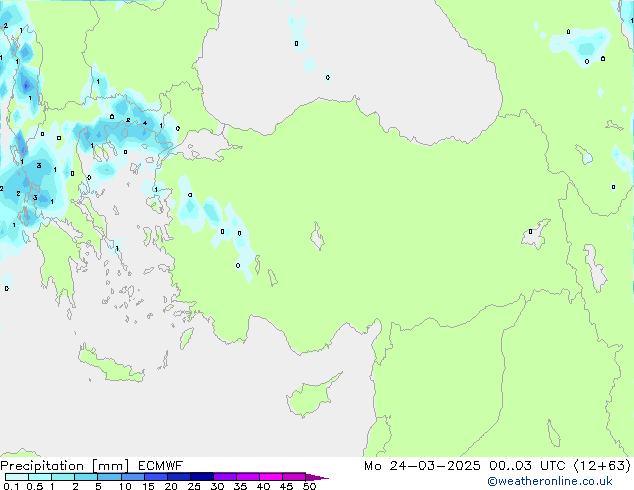
Task: Click the 15–20 mm blue legend box
Action: pos(156,477)
